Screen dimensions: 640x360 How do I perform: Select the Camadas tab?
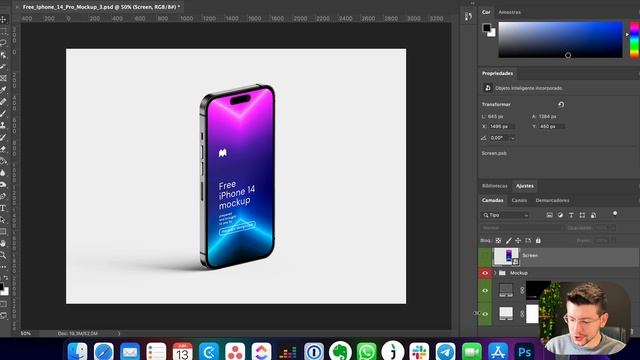(493, 200)
